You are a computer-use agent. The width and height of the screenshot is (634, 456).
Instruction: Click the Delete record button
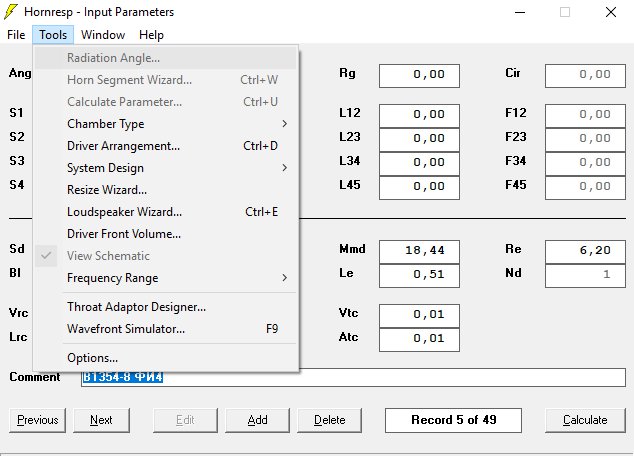click(x=330, y=420)
